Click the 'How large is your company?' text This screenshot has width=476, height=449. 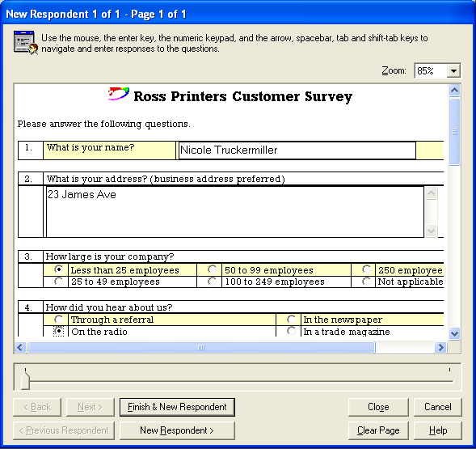coord(110,257)
